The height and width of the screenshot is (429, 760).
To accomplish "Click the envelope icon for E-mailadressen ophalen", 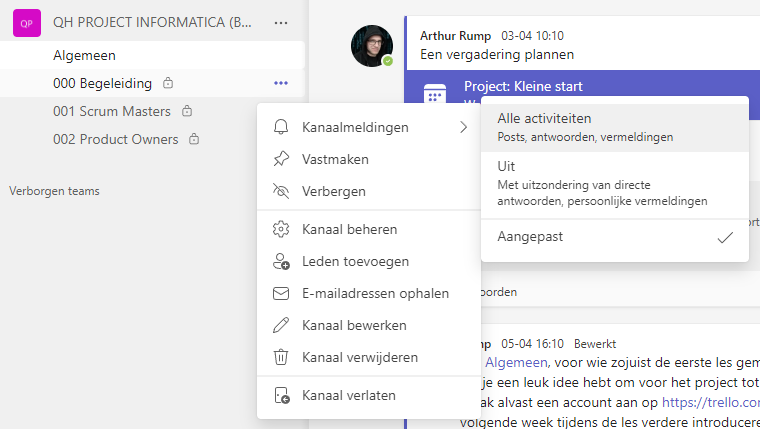I will coord(281,294).
